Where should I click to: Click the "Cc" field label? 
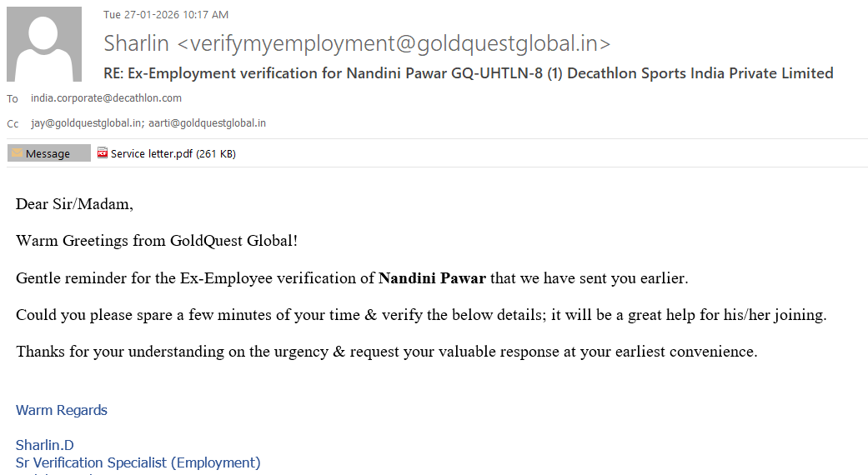coord(13,124)
